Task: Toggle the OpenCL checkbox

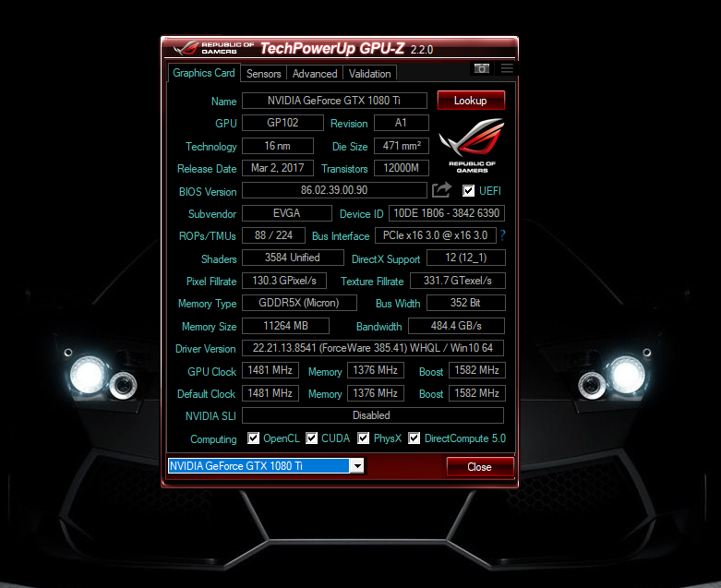Action: point(253,438)
